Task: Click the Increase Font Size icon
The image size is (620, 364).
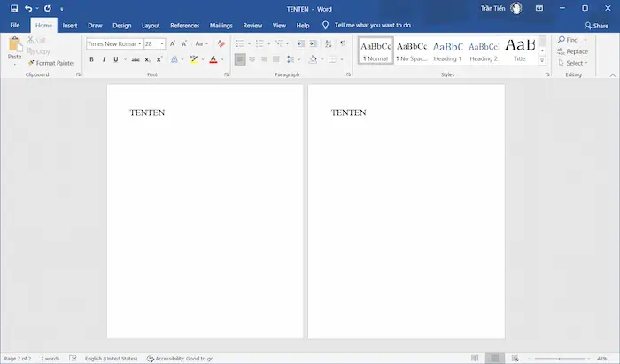Action: pos(173,43)
